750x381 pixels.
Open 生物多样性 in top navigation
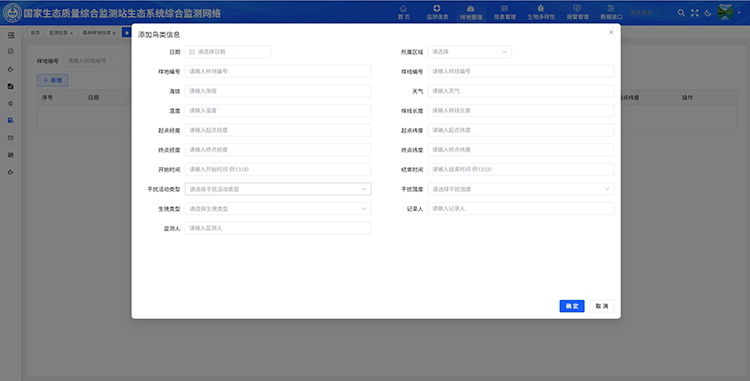tap(541, 12)
